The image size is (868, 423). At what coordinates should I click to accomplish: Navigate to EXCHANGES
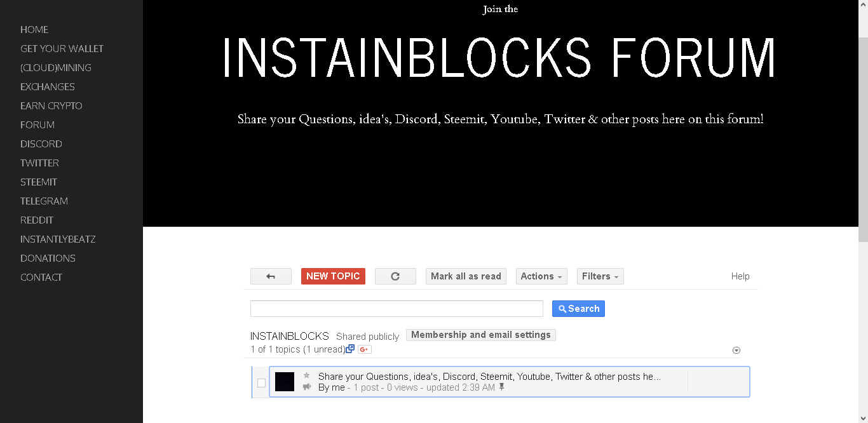click(x=48, y=87)
